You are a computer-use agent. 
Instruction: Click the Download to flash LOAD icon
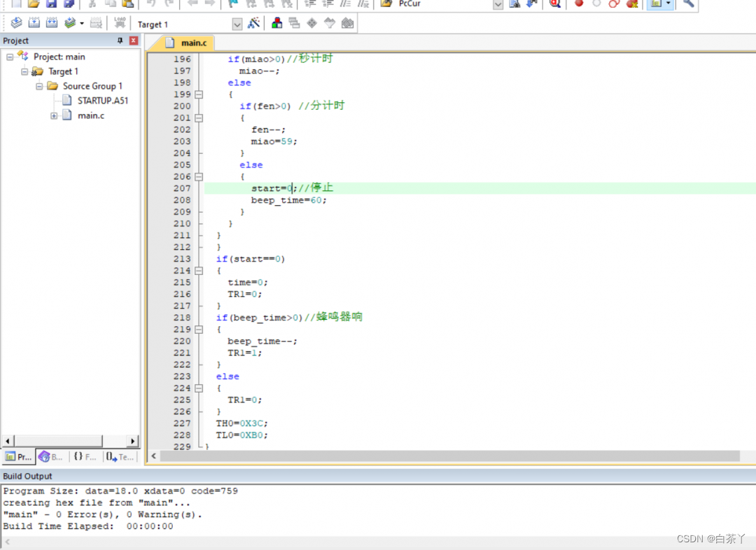pyautogui.click(x=120, y=24)
